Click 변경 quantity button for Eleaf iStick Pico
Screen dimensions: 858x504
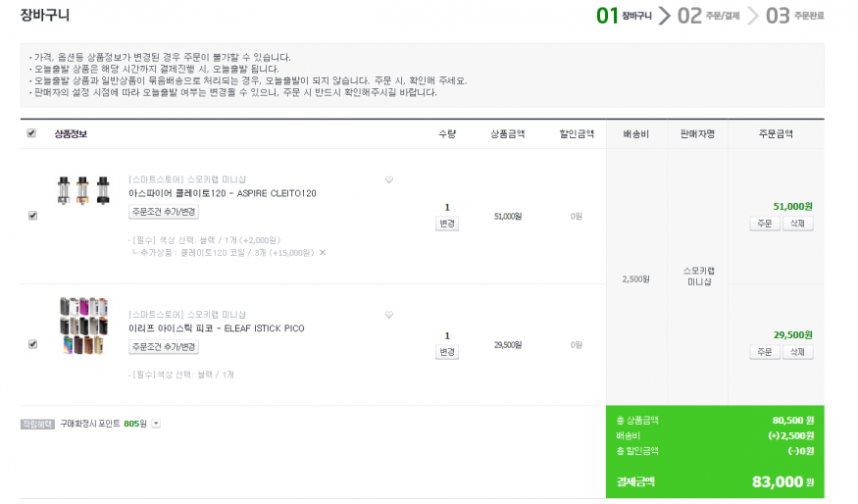click(x=446, y=352)
